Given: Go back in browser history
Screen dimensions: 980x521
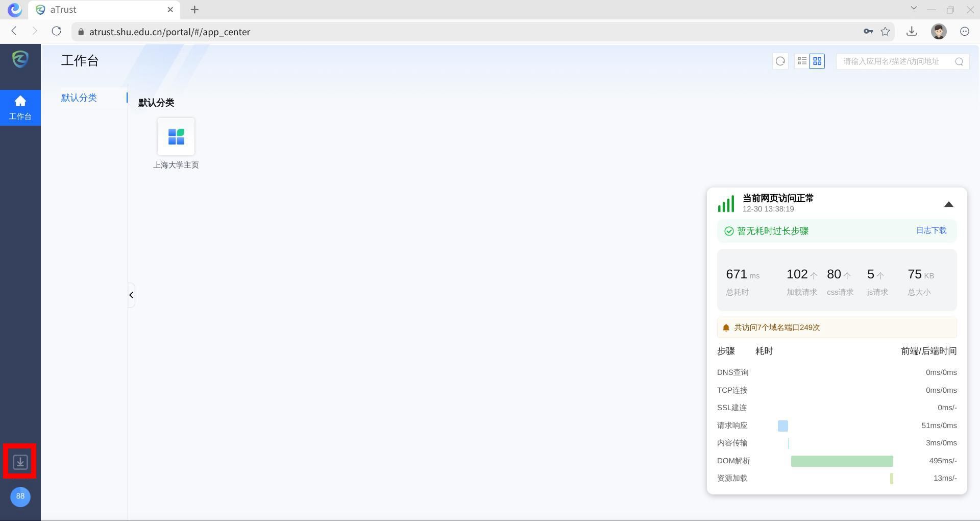Looking at the screenshot, I should click(x=14, y=31).
